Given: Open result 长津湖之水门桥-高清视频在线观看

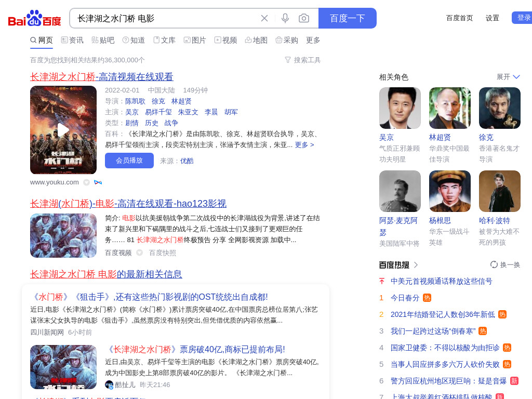Looking at the screenshot, I should click(x=102, y=77).
